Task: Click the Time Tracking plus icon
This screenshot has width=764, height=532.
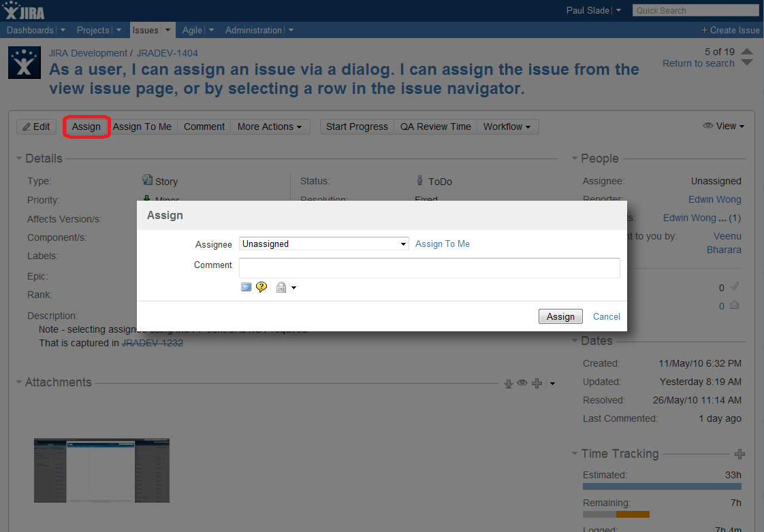Action: pyautogui.click(x=739, y=454)
